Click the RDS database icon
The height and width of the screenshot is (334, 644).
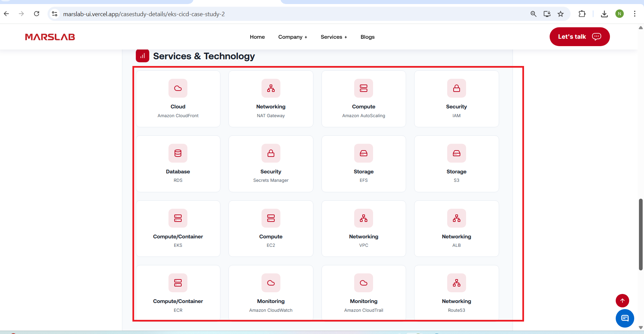pos(178,153)
